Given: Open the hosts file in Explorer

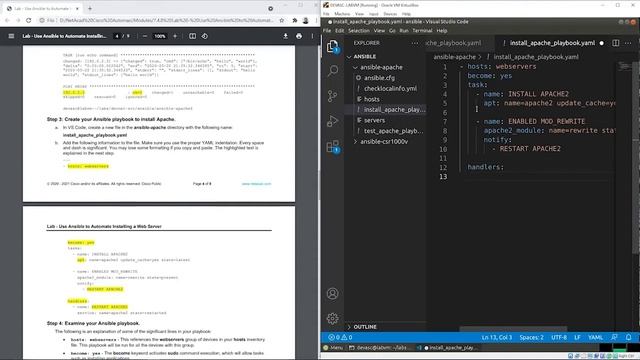Looking at the screenshot, I should tap(371, 99).
